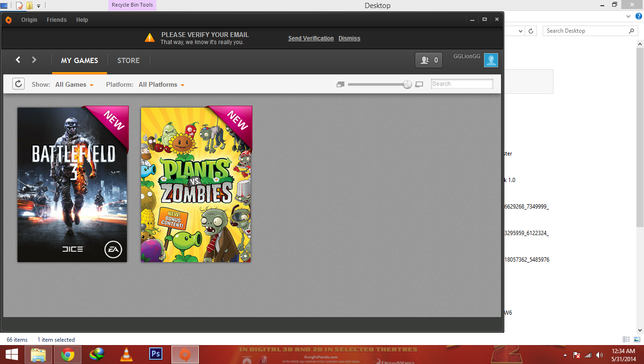
Task: Click the large tile size icon
Action: tap(419, 84)
